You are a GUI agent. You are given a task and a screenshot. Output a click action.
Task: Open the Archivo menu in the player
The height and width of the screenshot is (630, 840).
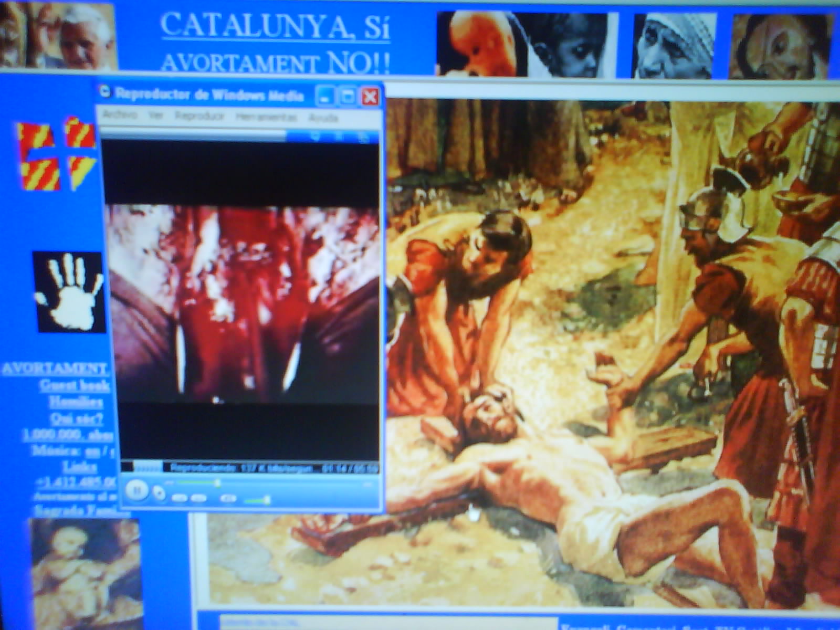120,115
